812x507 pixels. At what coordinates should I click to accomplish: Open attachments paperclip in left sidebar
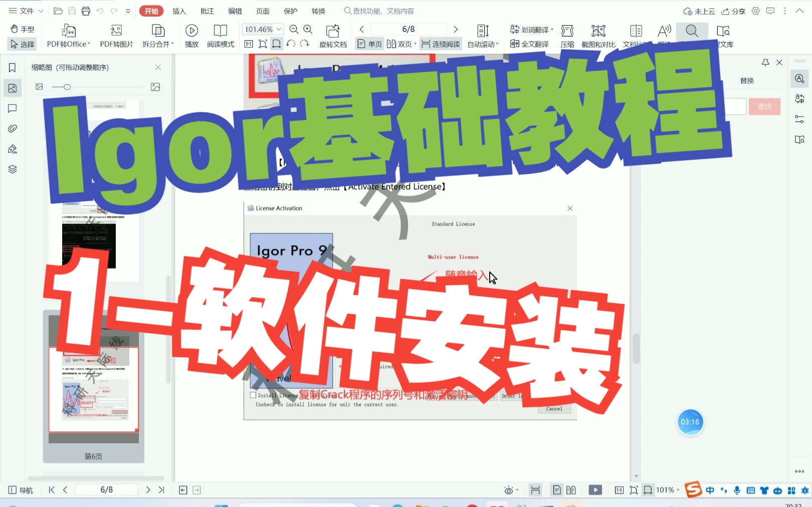tap(13, 129)
